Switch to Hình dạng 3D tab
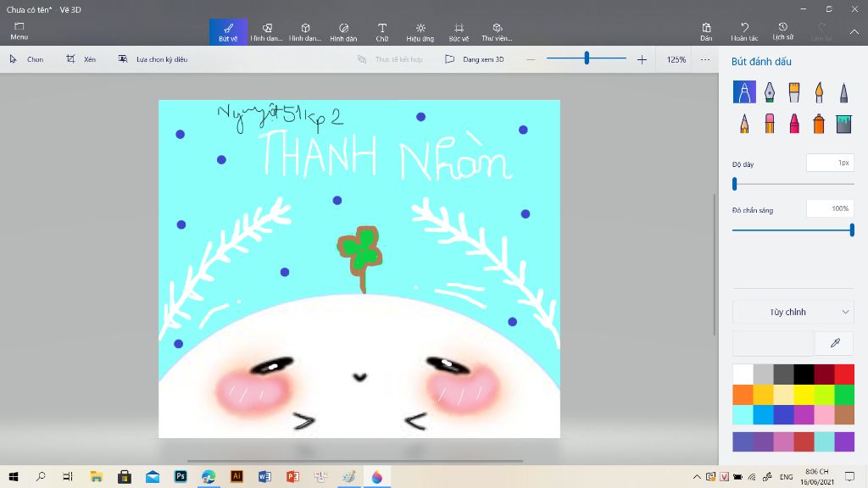The width and height of the screenshot is (868, 488). click(305, 32)
